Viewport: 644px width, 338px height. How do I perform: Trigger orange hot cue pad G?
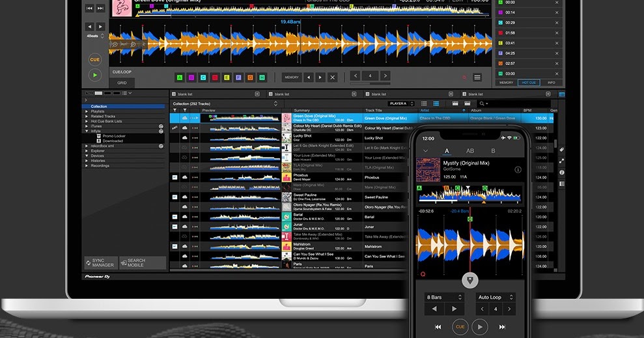pyautogui.click(x=250, y=77)
